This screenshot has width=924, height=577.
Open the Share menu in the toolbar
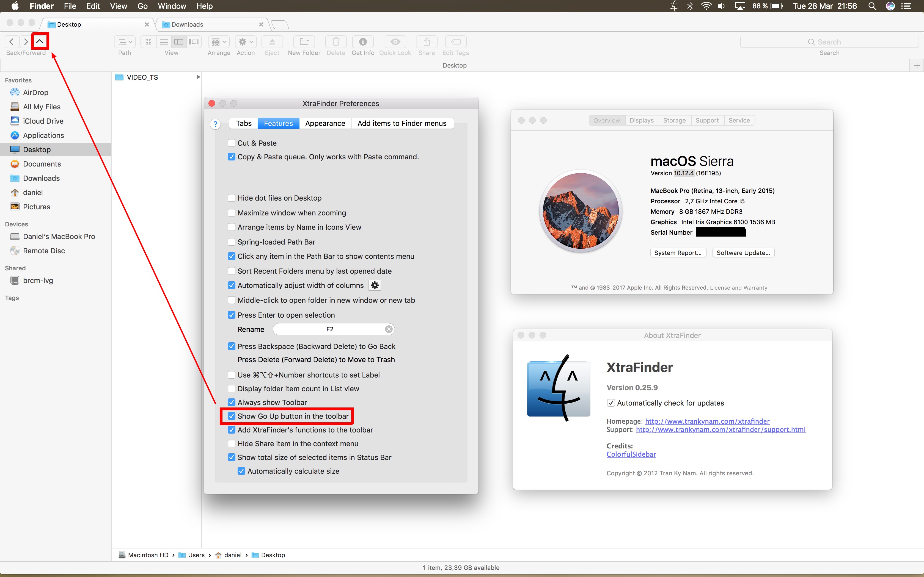426,42
